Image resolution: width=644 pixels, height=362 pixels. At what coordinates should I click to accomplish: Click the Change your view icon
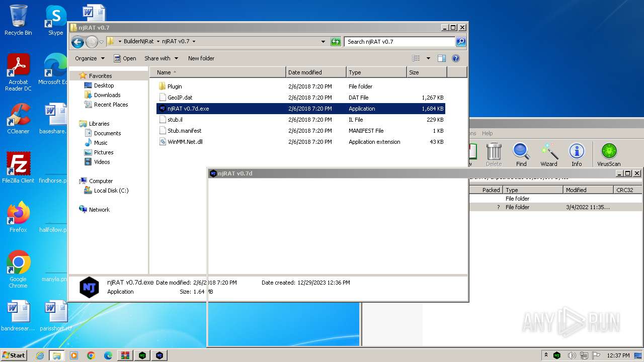[x=416, y=58]
